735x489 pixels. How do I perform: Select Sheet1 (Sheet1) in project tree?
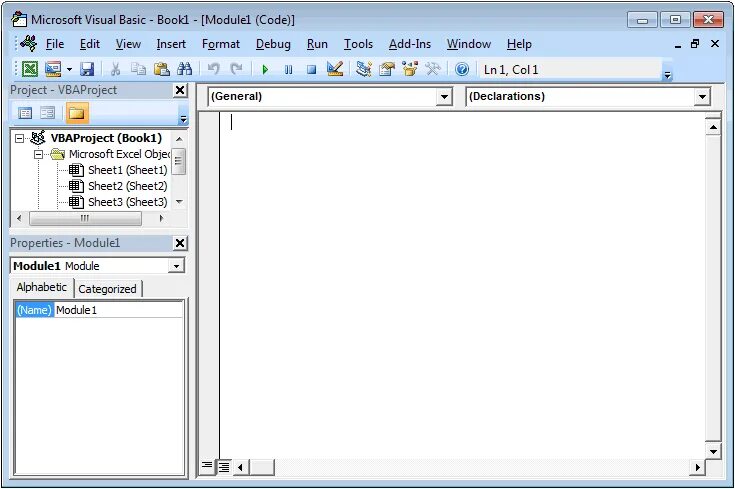point(128,170)
